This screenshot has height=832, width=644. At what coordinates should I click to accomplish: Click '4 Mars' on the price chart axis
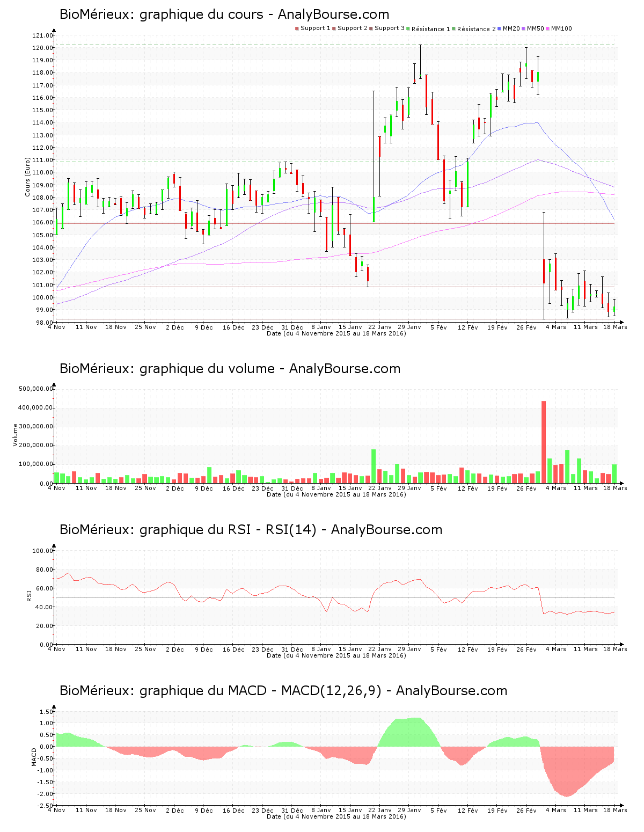pyautogui.click(x=555, y=327)
